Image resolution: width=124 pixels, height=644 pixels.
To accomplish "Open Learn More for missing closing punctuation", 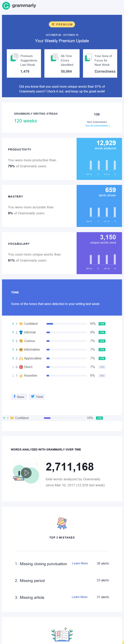I will point(80,564).
